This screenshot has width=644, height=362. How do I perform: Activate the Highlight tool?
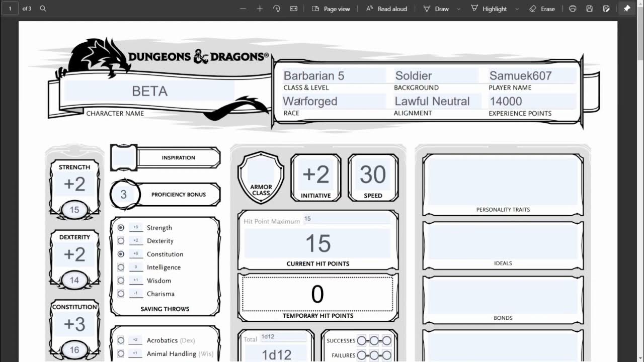coord(489,9)
